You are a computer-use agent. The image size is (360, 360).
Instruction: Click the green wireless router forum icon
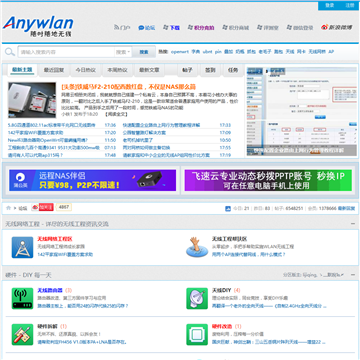tap(22, 298)
